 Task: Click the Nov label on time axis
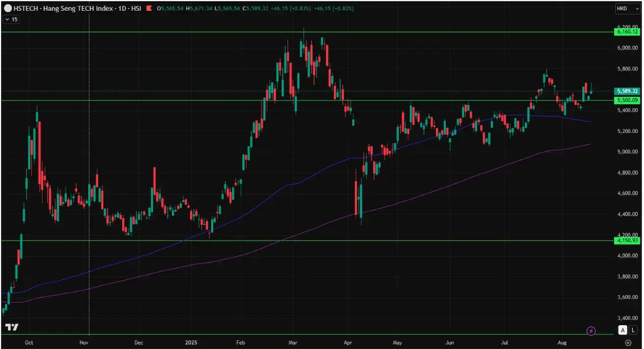84,342
